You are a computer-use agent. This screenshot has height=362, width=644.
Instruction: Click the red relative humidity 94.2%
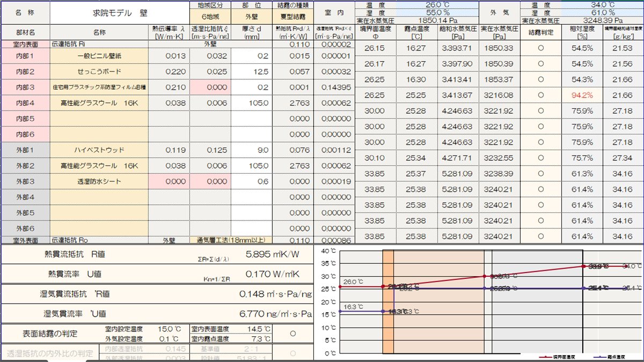(582, 95)
